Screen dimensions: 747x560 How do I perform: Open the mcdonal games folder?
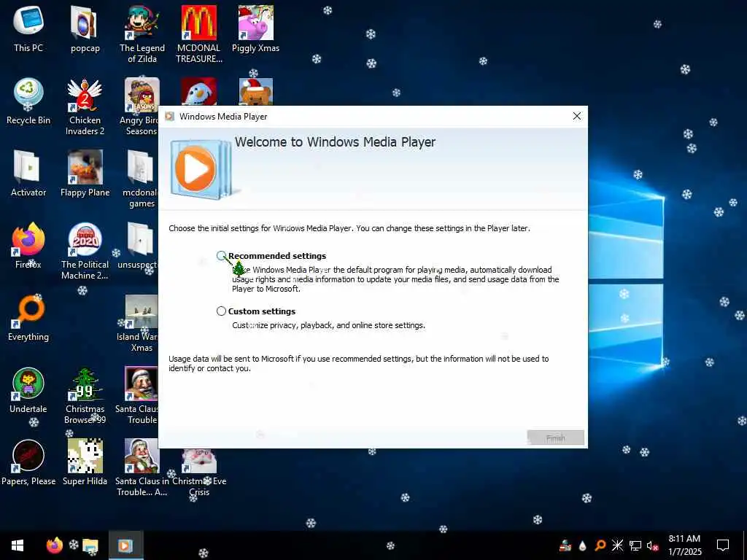[140, 179]
